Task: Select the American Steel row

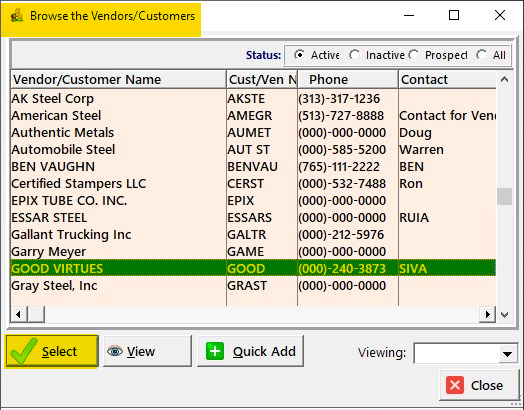Action: pyautogui.click(x=253, y=116)
